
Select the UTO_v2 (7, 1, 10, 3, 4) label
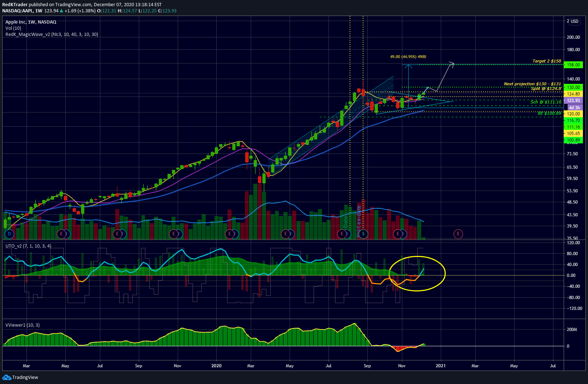pyautogui.click(x=28, y=246)
